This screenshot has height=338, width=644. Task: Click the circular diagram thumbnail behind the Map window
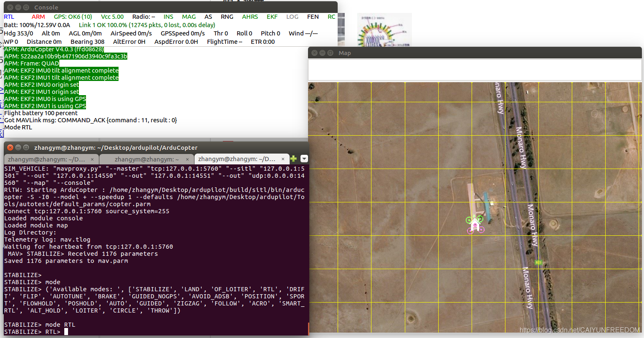(x=384, y=30)
